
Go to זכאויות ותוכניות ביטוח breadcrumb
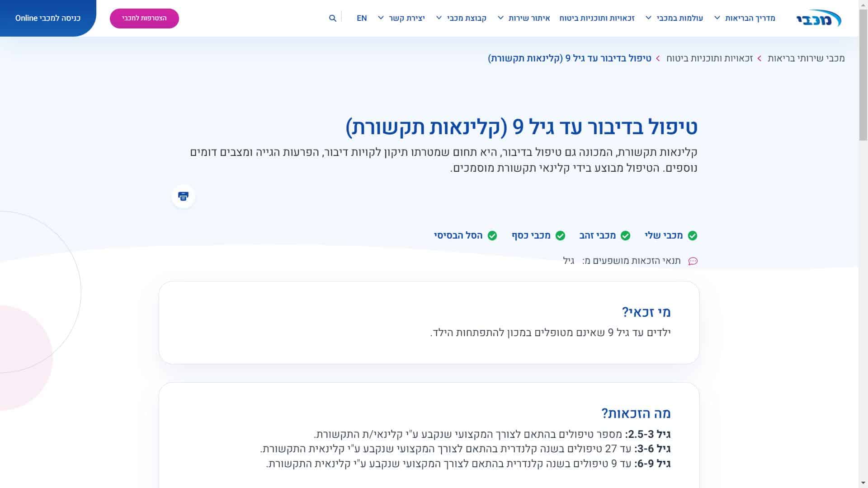pos(709,58)
